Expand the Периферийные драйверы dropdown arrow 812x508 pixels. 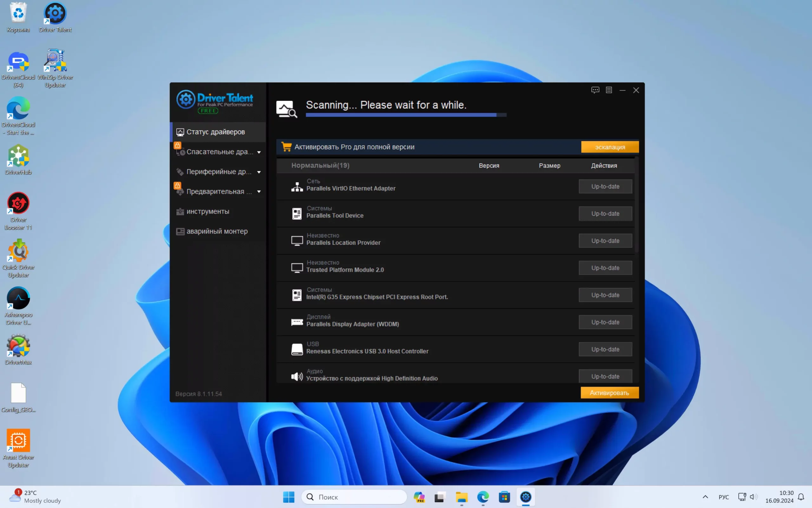[259, 172]
